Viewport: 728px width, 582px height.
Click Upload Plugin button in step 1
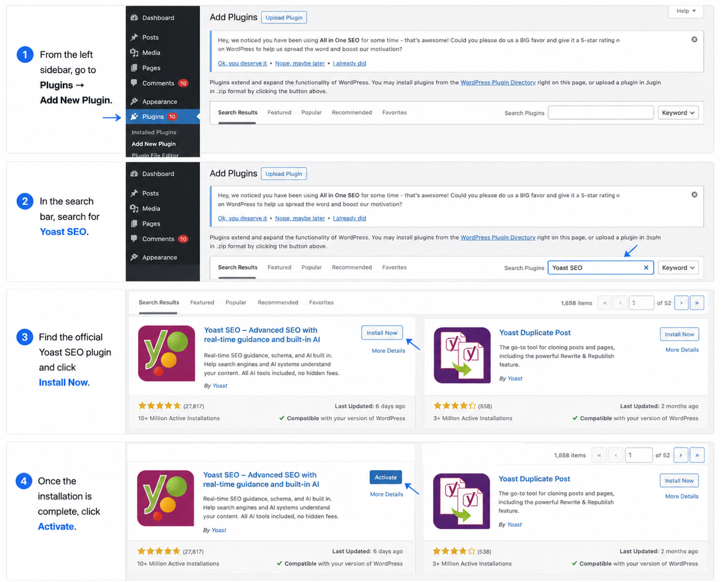[x=284, y=18]
